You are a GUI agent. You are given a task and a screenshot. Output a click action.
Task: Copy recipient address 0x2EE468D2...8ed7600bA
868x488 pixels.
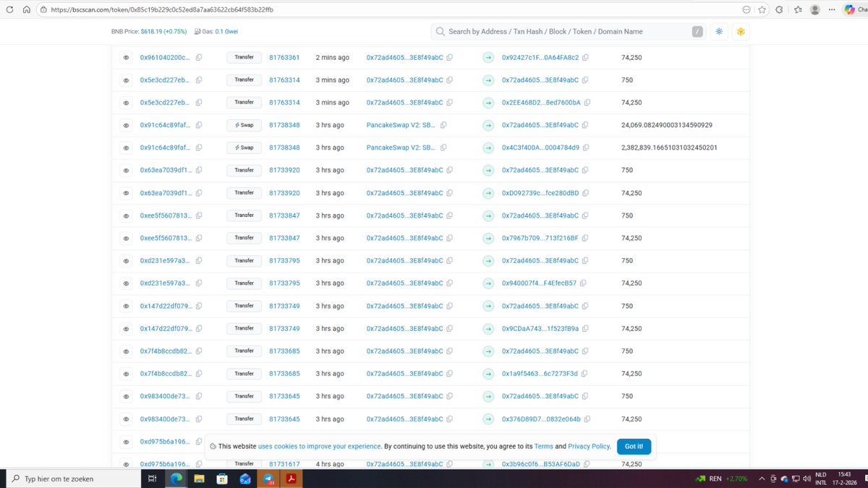(587, 103)
